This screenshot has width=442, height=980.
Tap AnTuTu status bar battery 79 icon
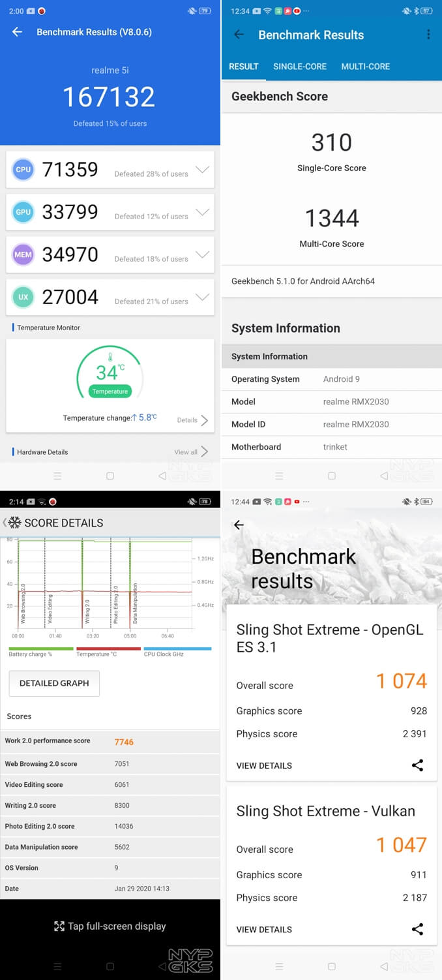pos(205,11)
